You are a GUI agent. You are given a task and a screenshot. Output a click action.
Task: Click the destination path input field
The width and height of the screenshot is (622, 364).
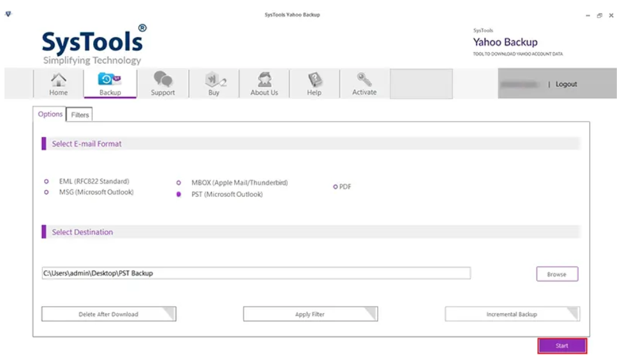click(x=256, y=273)
